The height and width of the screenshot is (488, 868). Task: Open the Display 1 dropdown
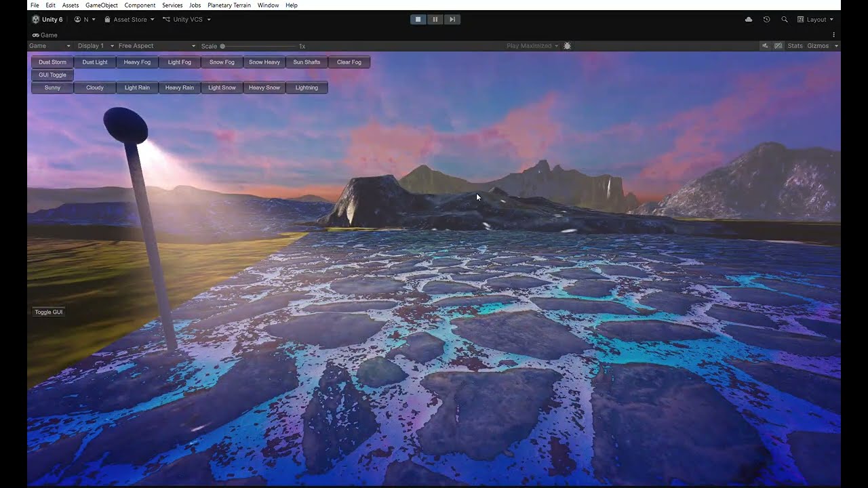point(96,46)
